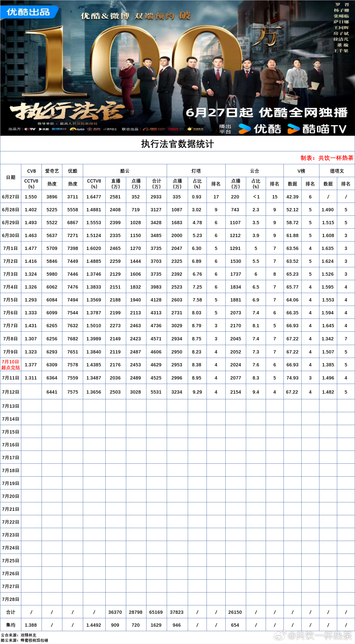Select the 灯塔 plays value 2603

point(177,300)
